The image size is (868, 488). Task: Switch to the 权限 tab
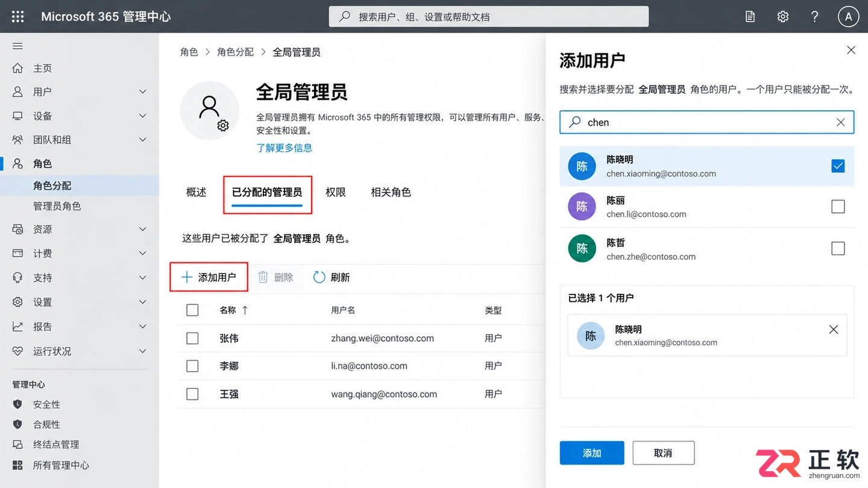pos(336,192)
